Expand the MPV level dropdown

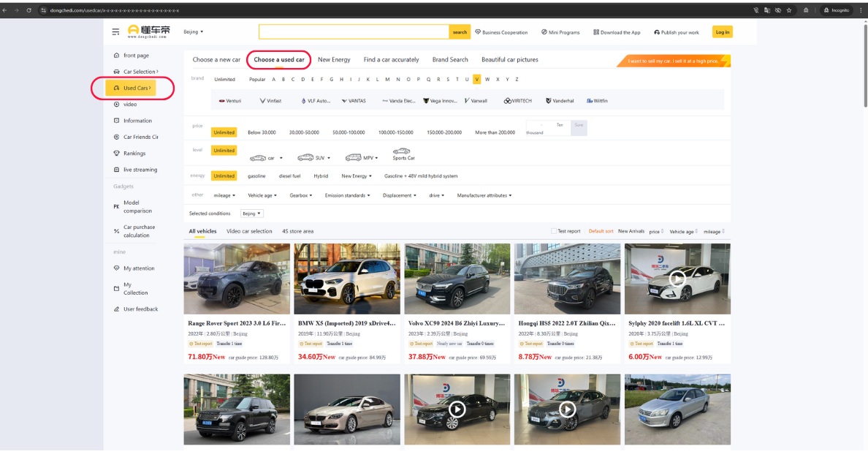(362, 158)
